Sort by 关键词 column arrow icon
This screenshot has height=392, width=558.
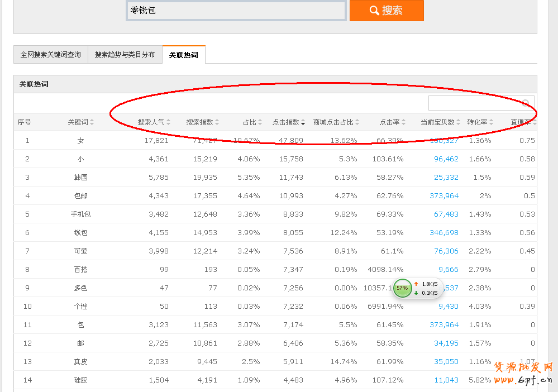coord(92,122)
